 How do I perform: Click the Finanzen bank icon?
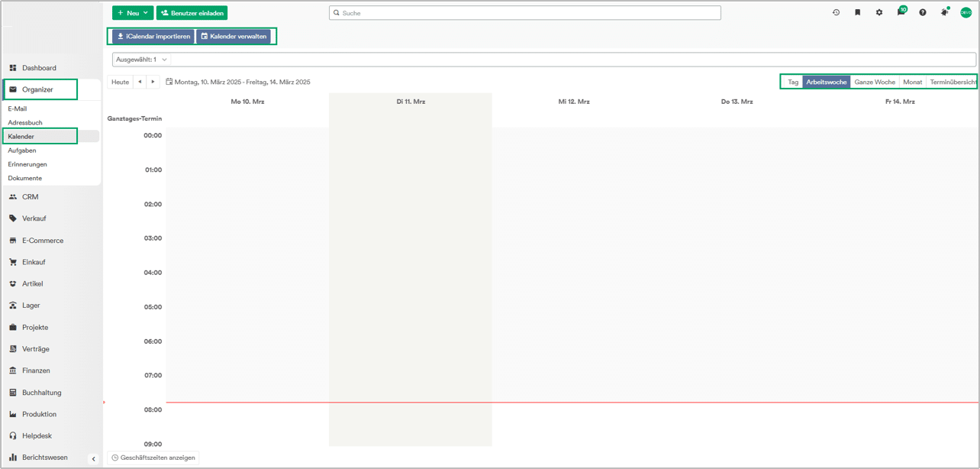13,370
